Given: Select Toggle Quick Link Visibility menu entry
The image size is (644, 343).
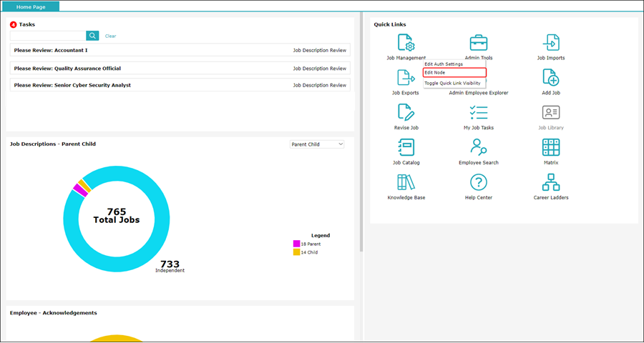Looking at the screenshot, I should pyautogui.click(x=452, y=83).
